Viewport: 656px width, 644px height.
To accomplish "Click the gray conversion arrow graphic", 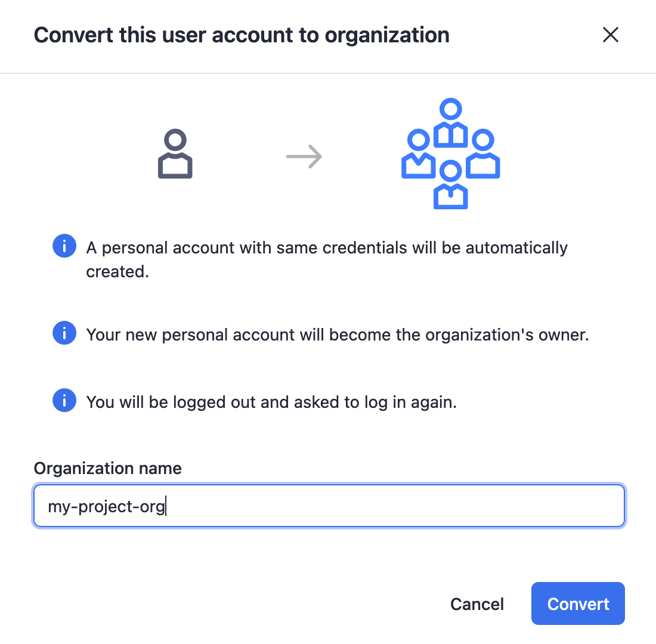I will click(304, 156).
